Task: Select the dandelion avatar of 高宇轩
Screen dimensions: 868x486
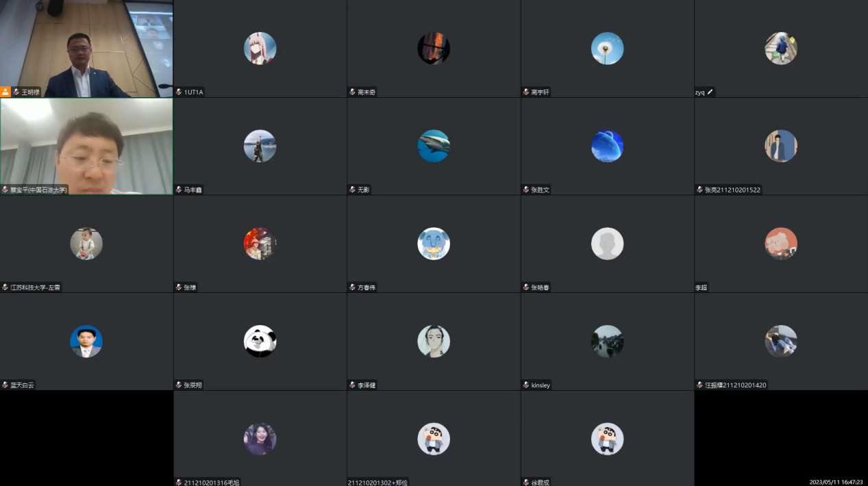Action: (x=608, y=48)
